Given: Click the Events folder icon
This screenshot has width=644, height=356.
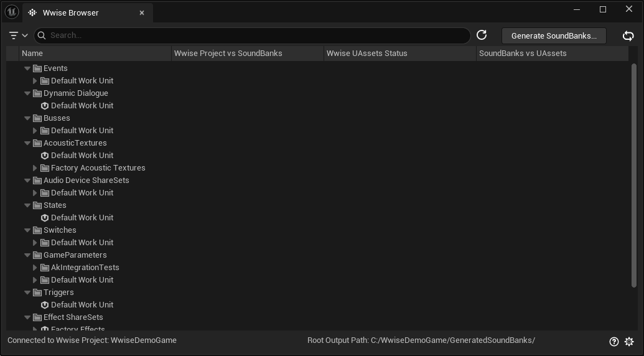Looking at the screenshot, I should 37,68.
